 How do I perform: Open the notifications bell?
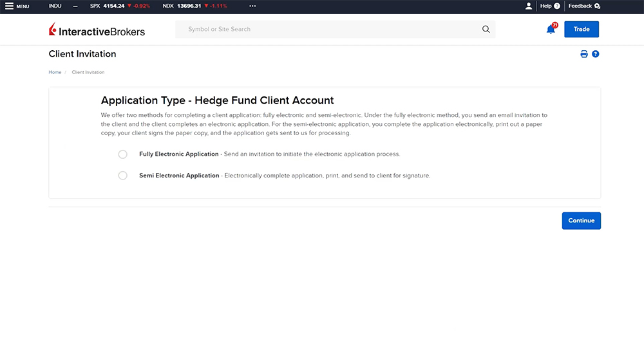[551, 30]
